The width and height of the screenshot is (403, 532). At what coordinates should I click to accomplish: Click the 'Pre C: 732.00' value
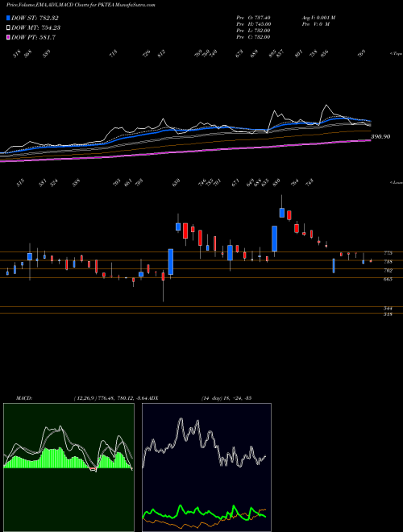253,37
